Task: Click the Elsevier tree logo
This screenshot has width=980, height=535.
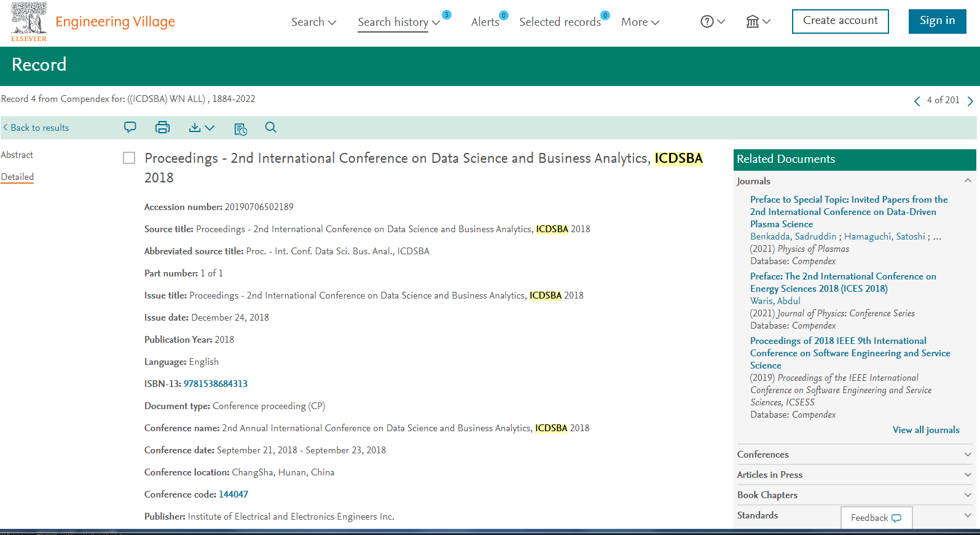Action: [x=28, y=21]
